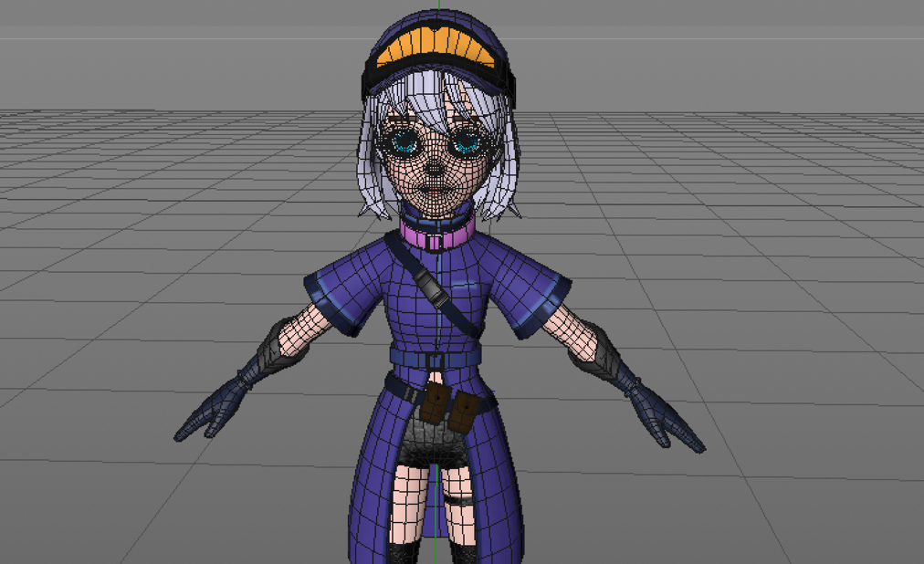This screenshot has width=924, height=564.
Task: Click the right brown pouch on the hip belt
Action: (x=463, y=413)
